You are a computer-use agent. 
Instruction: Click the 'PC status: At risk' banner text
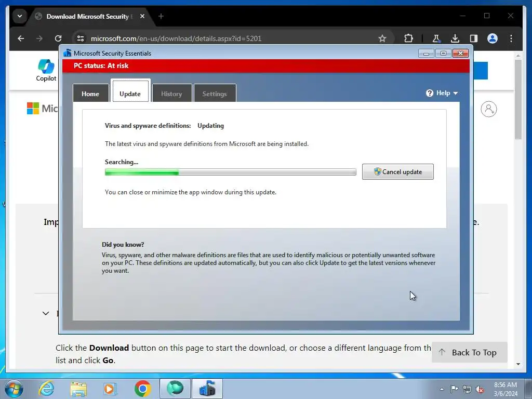tap(101, 66)
